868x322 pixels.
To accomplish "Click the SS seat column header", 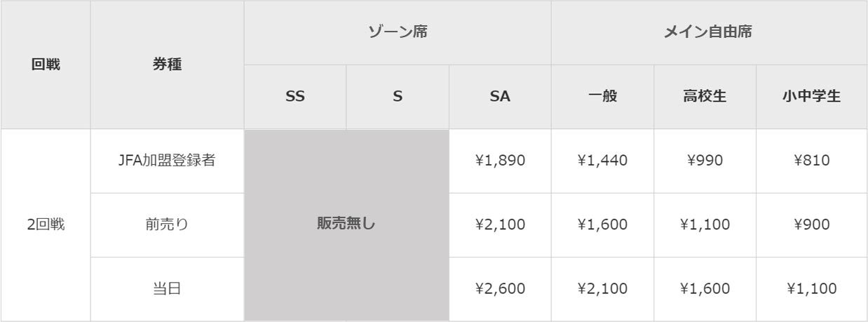I will tap(295, 98).
